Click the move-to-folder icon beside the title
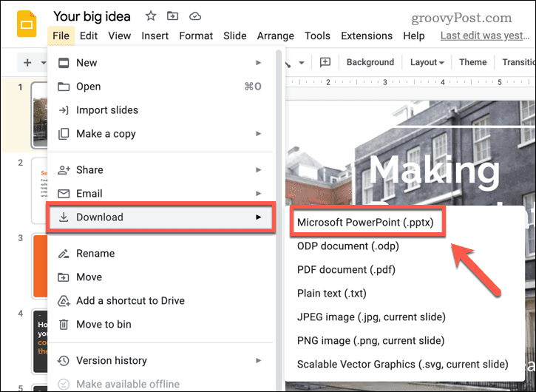The height and width of the screenshot is (392, 536). (x=172, y=16)
